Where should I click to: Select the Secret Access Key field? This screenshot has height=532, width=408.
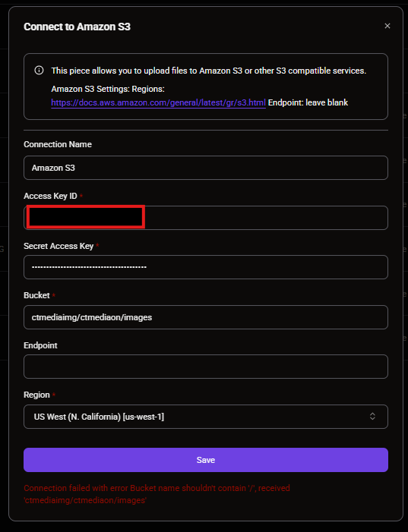tap(206, 267)
